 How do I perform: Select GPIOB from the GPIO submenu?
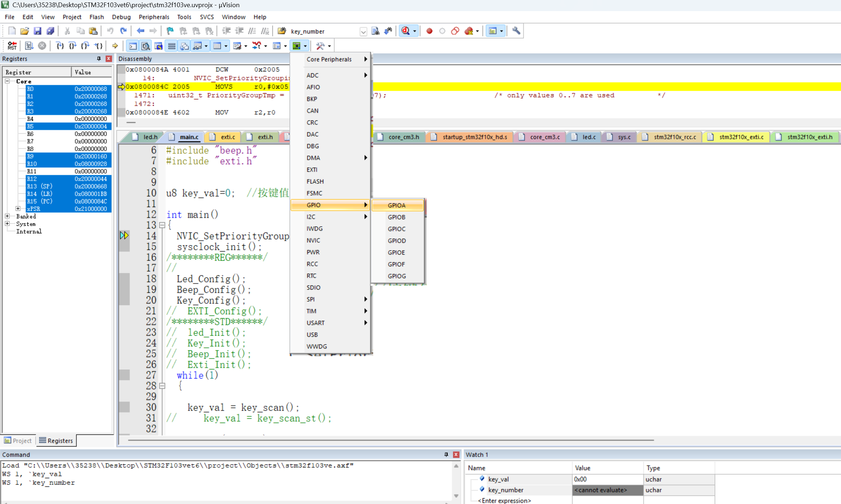coord(396,217)
